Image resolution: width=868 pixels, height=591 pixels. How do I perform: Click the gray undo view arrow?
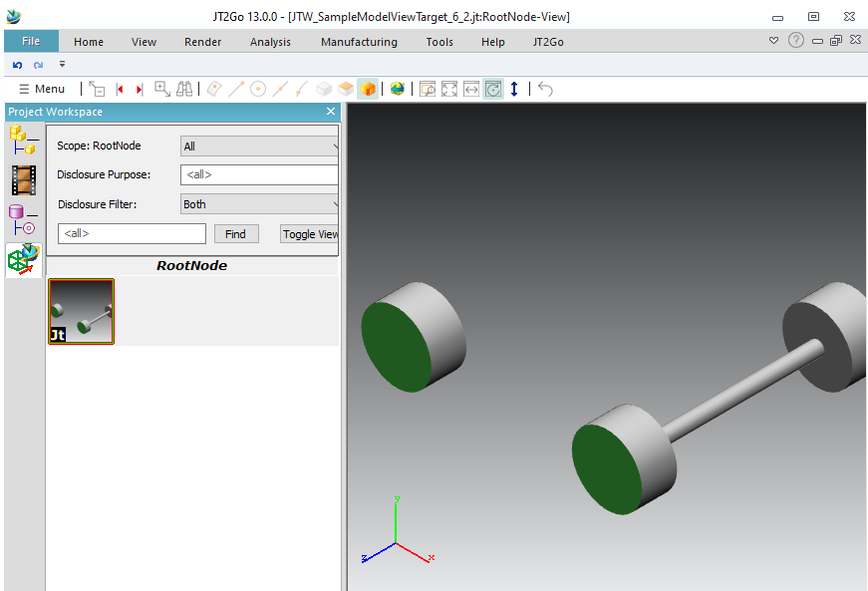tap(545, 89)
